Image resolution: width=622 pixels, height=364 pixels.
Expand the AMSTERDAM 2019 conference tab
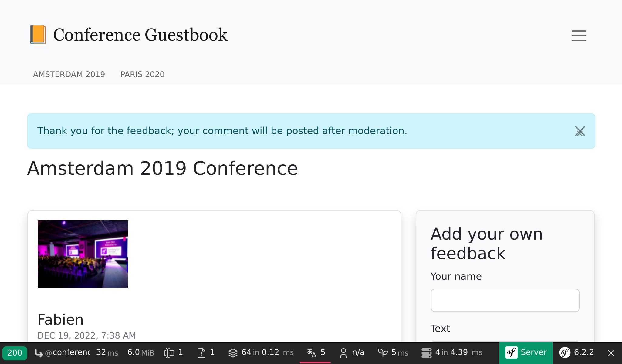[x=69, y=75]
